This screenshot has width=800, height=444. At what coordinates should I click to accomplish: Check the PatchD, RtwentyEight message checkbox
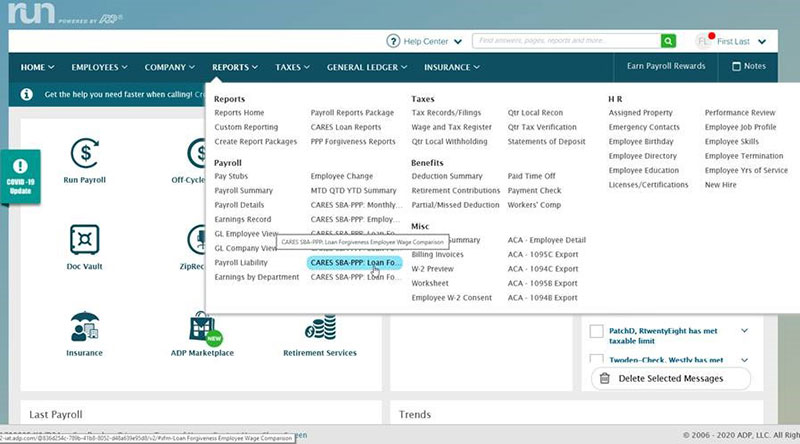coord(596,331)
